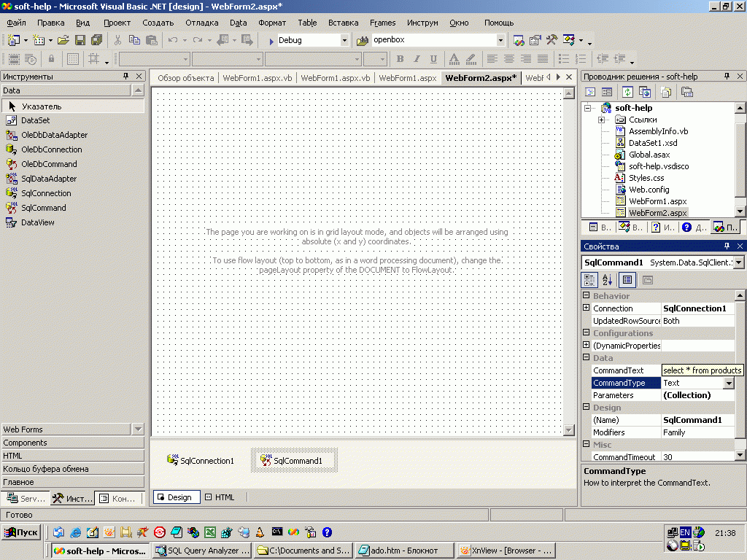
Task: Click Italic formatting button
Action: click(417, 59)
